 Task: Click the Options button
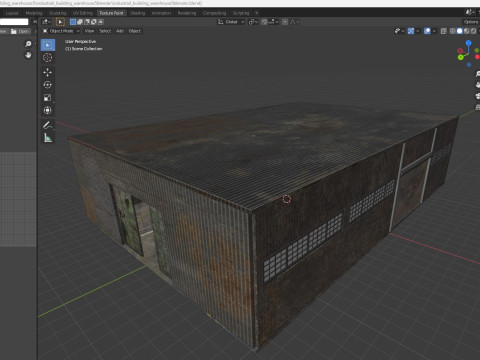[x=471, y=22]
